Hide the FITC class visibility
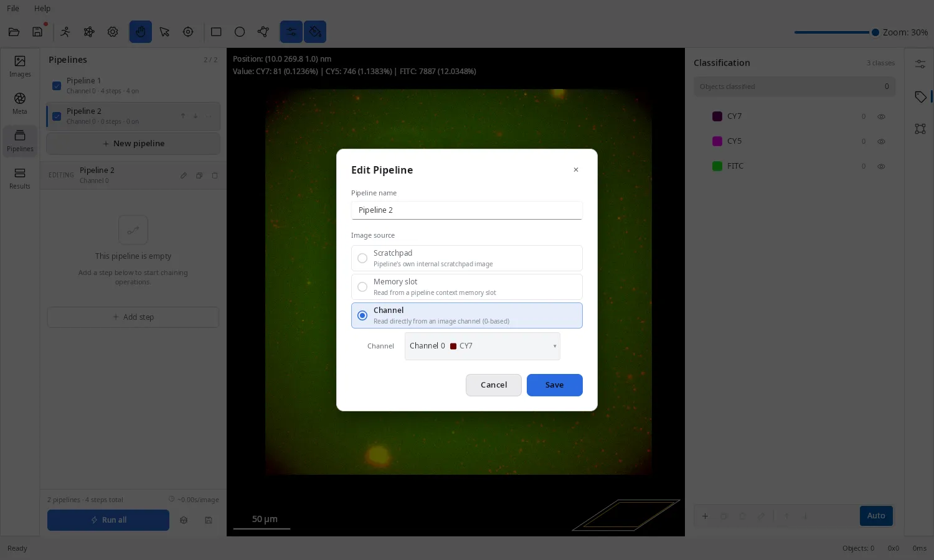 pos(881,166)
